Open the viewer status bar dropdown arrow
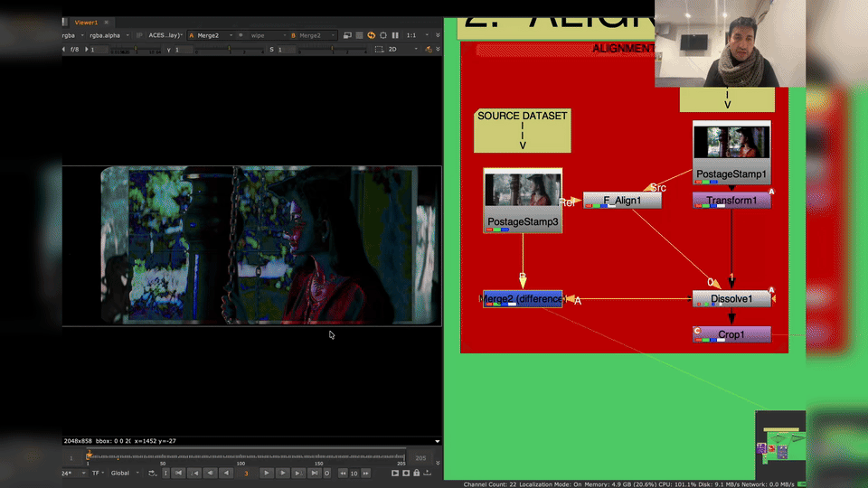 click(x=438, y=442)
